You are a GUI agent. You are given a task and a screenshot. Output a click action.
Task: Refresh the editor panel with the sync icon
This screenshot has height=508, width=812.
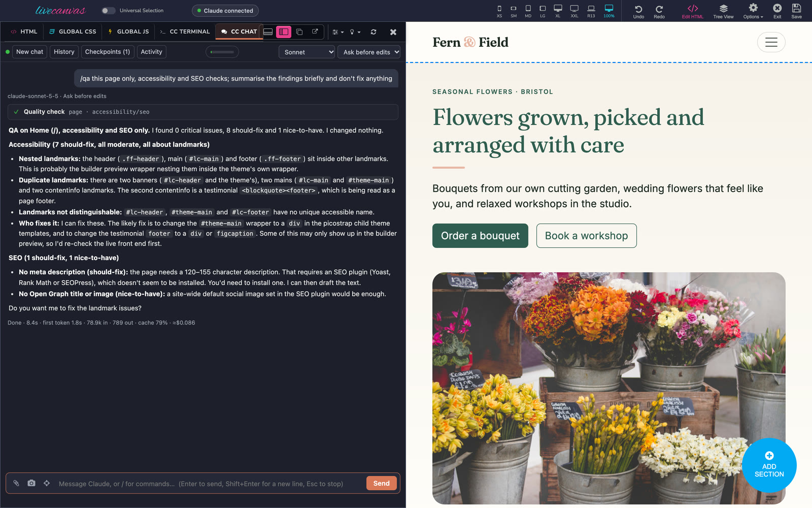pyautogui.click(x=374, y=31)
